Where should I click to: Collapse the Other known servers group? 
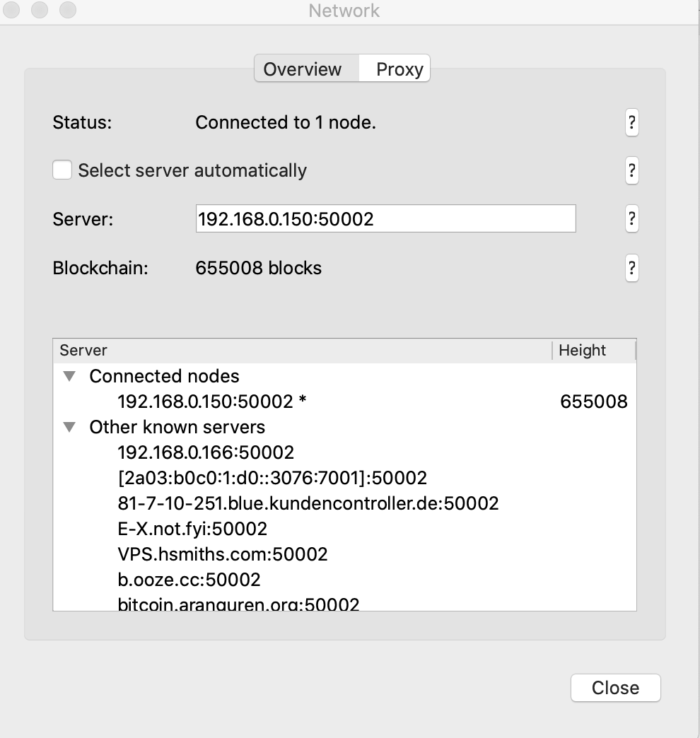click(69, 427)
